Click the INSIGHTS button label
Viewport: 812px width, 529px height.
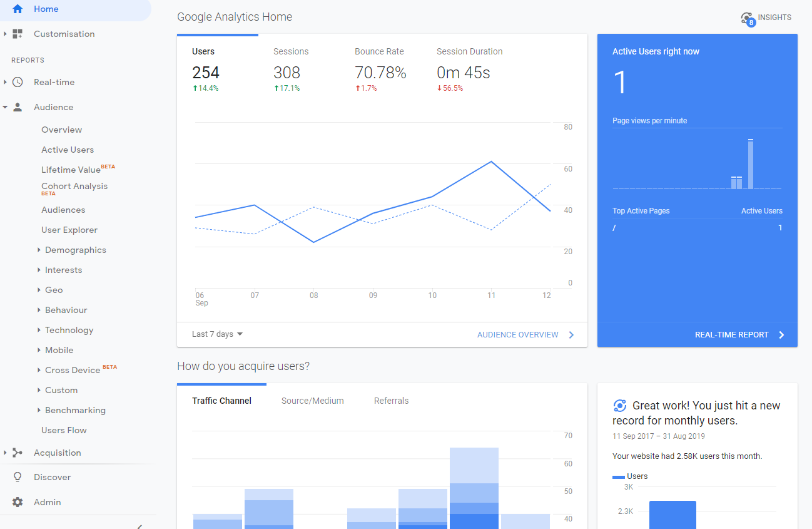click(774, 18)
